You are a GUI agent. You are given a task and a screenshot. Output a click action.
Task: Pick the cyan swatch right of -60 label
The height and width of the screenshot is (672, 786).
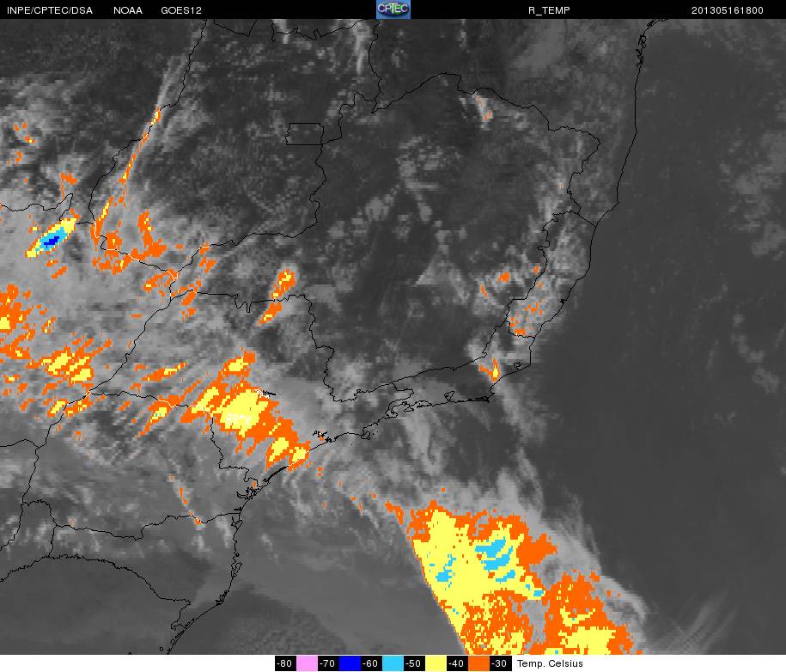393,663
